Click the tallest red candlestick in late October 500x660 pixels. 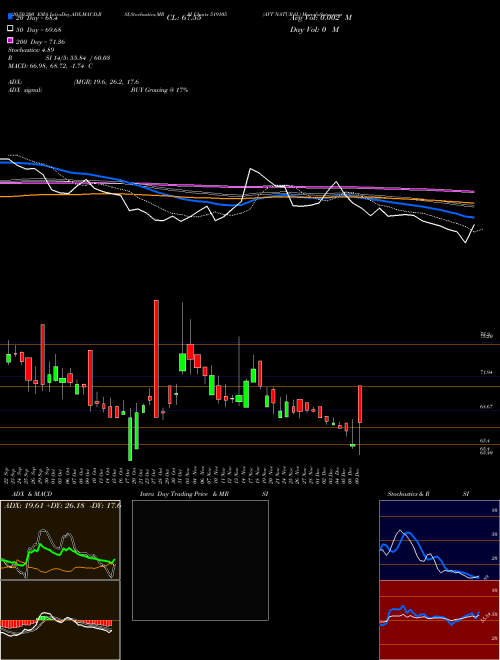156,359
